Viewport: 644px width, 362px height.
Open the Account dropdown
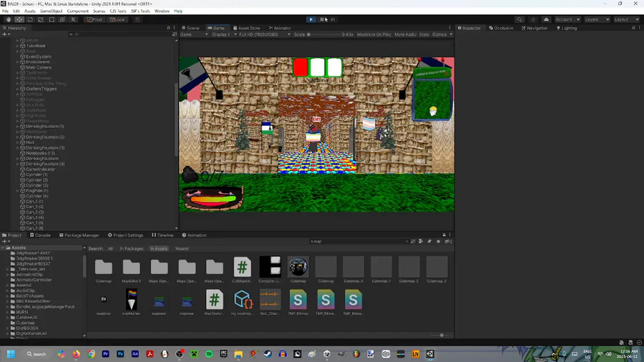tap(567, 19)
